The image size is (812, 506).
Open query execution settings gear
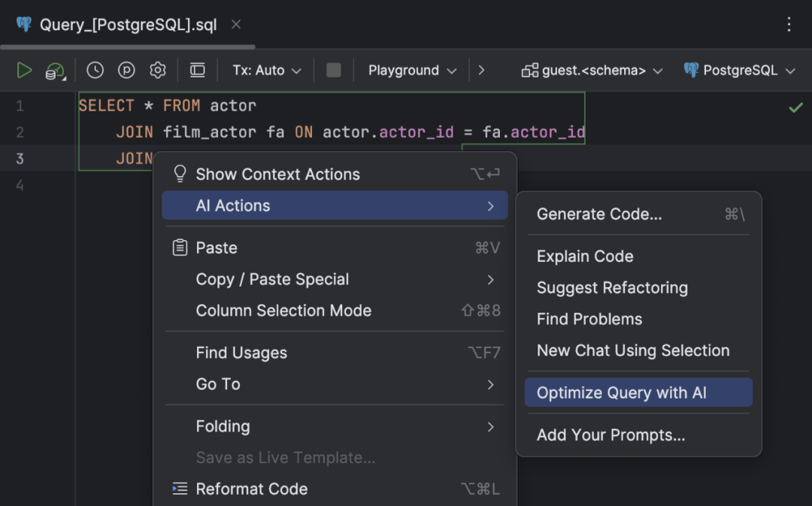[157, 71]
